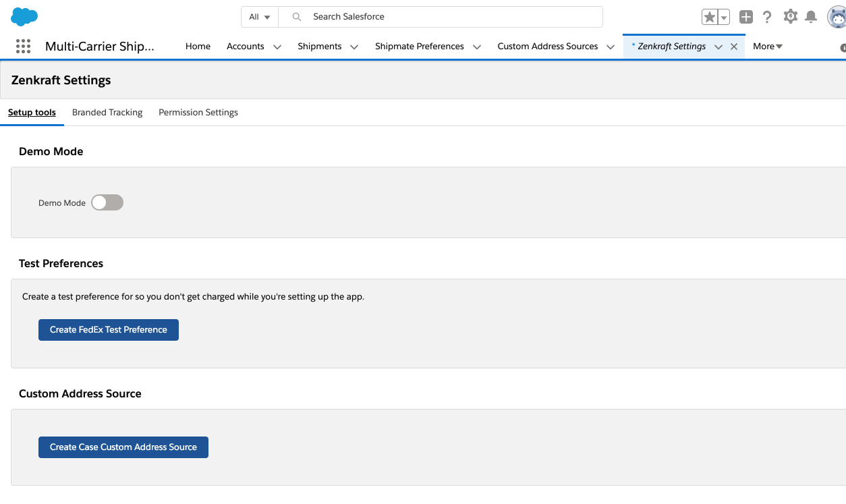The height and width of the screenshot is (504, 846).
Task: Go to the Home tab
Action: (198, 47)
